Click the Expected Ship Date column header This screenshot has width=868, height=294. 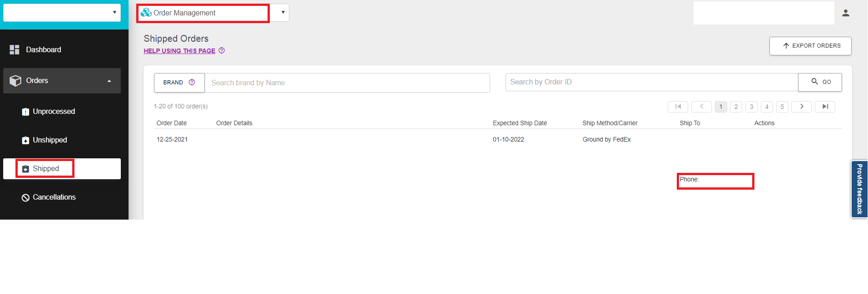coord(520,123)
